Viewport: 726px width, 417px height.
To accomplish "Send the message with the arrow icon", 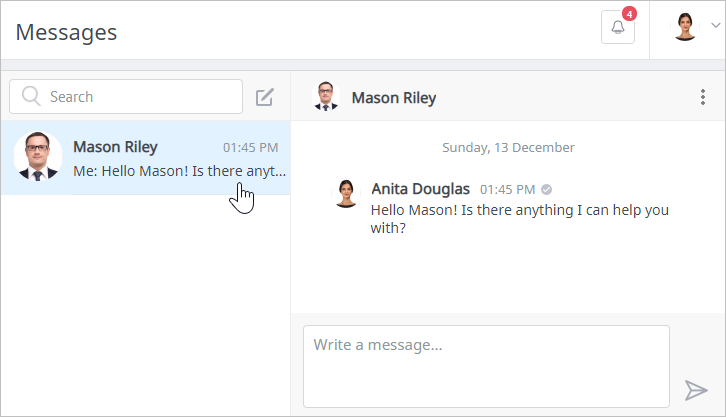I will [696, 390].
